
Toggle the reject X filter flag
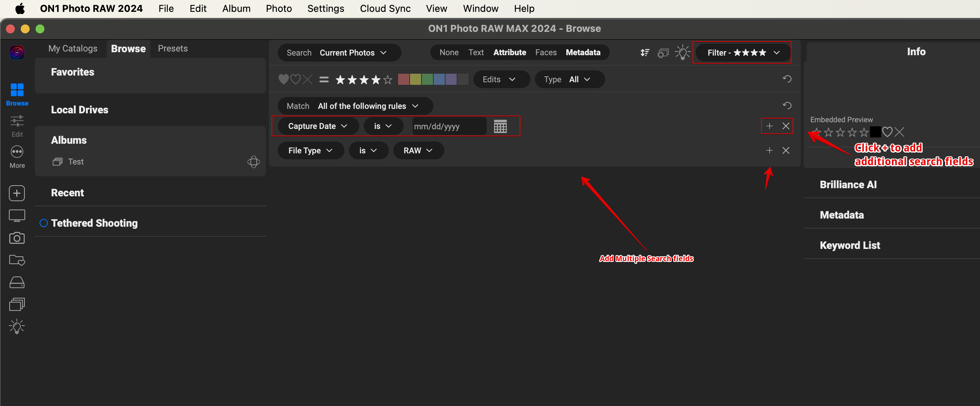(x=307, y=79)
